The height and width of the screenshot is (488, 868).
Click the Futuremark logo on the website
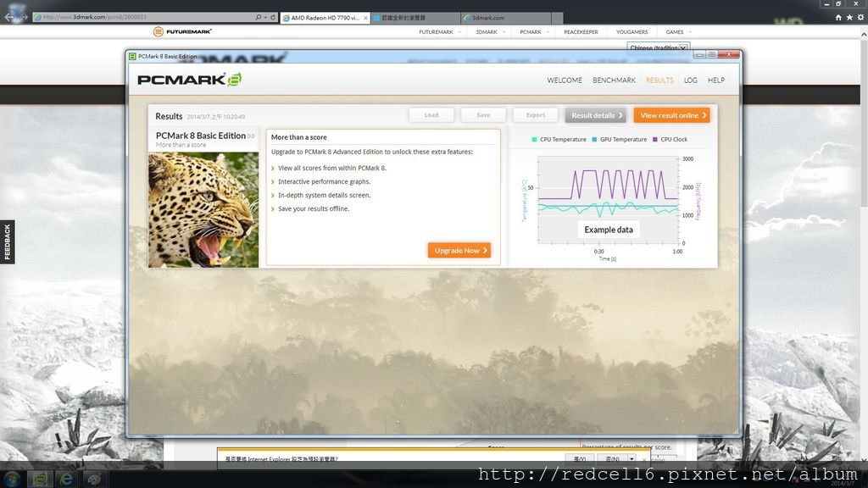point(182,31)
